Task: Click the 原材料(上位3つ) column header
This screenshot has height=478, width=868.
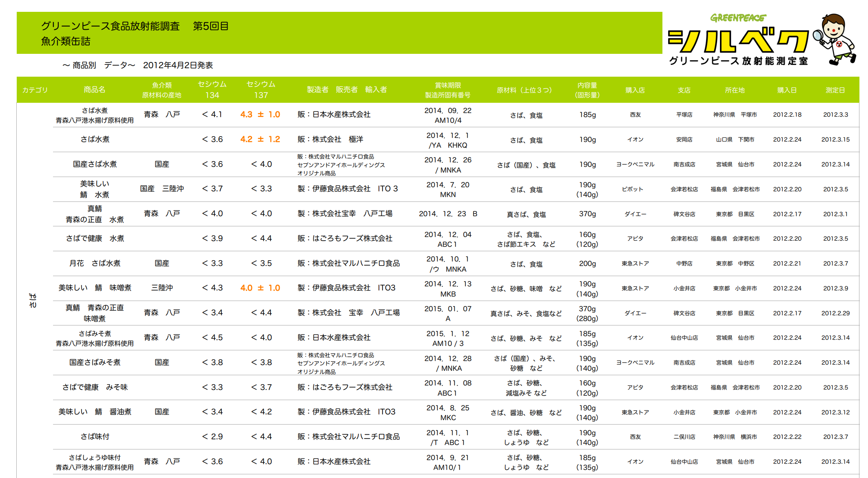Action: [x=524, y=90]
